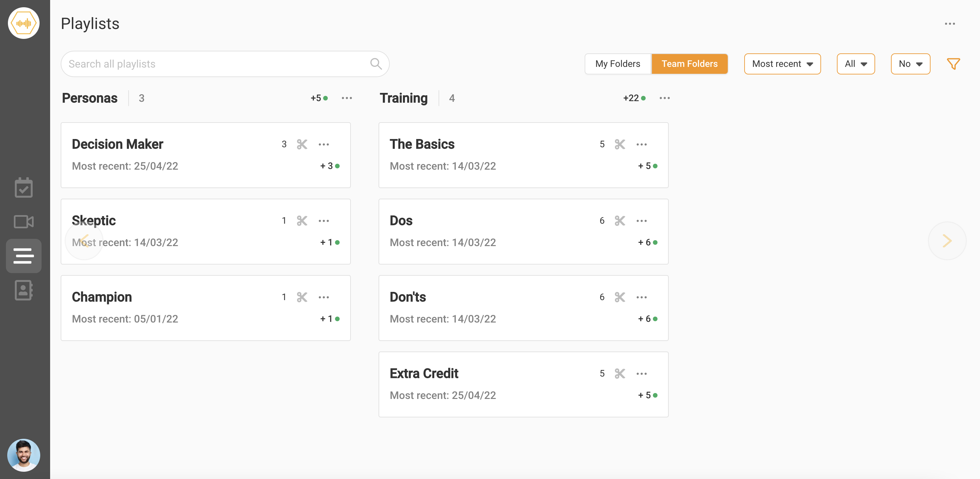This screenshot has height=479, width=980.
Task: Click the scissors icon on Decision Maker
Action: (x=302, y=144)
